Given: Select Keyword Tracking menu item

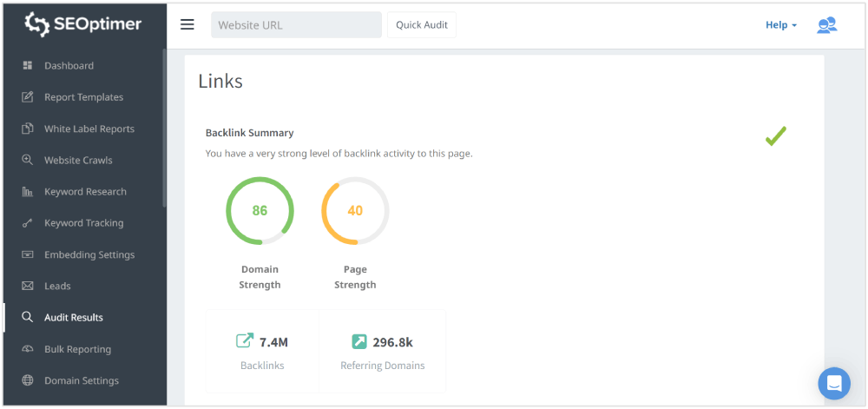Looking at the screenshot, I should click(83, 223).
